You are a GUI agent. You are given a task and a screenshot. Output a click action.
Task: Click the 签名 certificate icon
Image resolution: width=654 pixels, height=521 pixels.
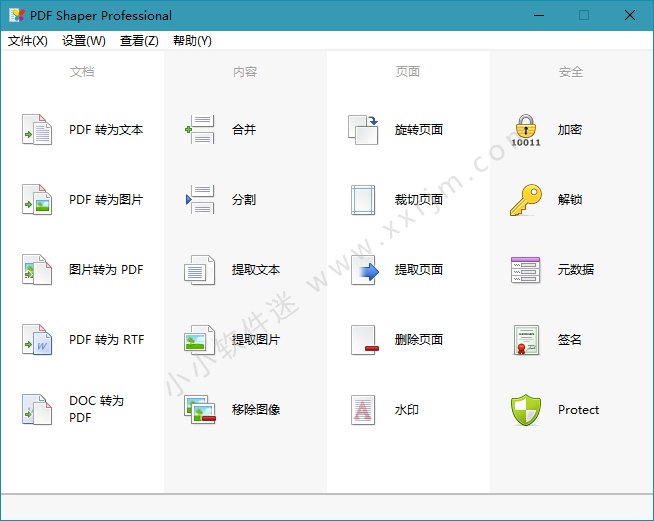526,340
